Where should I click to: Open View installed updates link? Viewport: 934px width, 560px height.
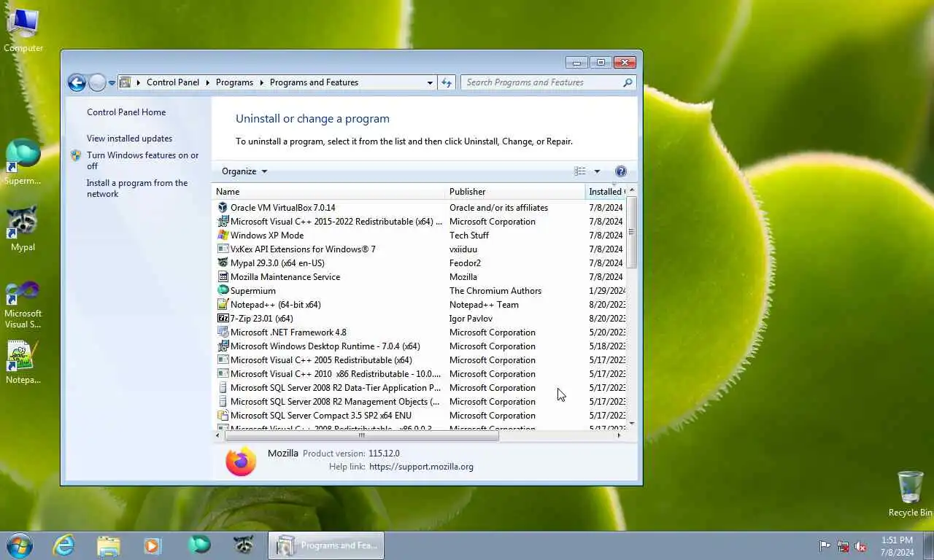129,139
